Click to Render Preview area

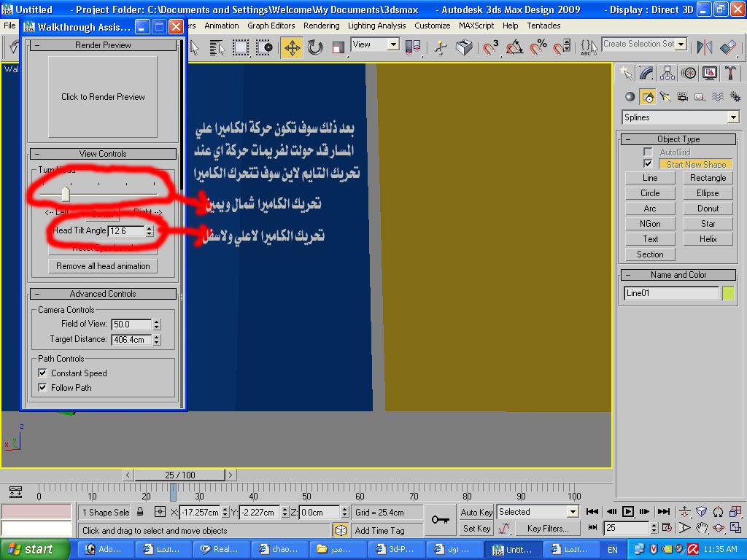click(103, 97)
